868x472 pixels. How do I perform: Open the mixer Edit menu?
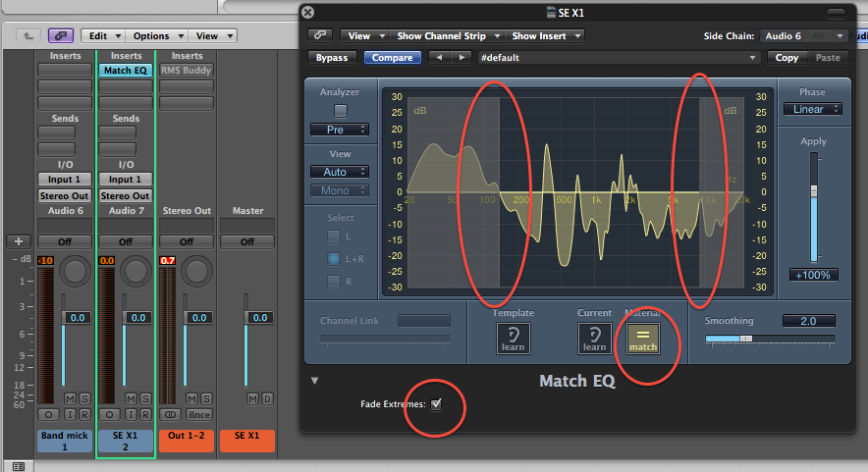(103, 36)
